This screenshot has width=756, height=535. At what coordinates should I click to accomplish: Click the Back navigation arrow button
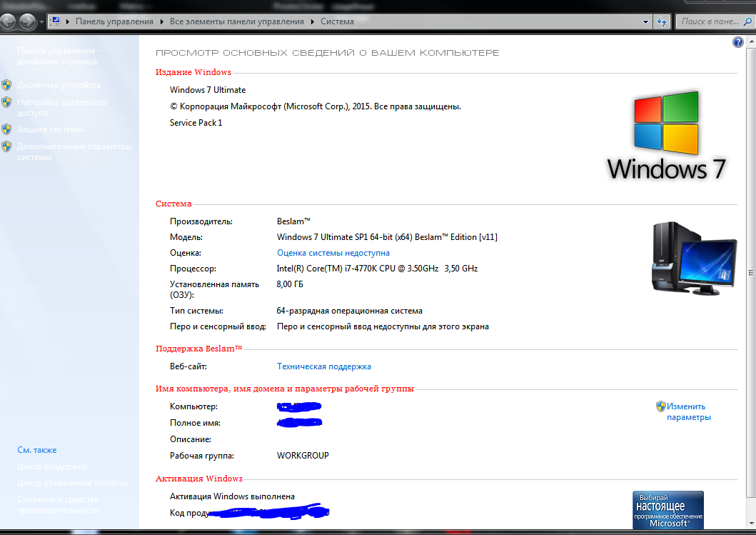(x=6, y=21)
